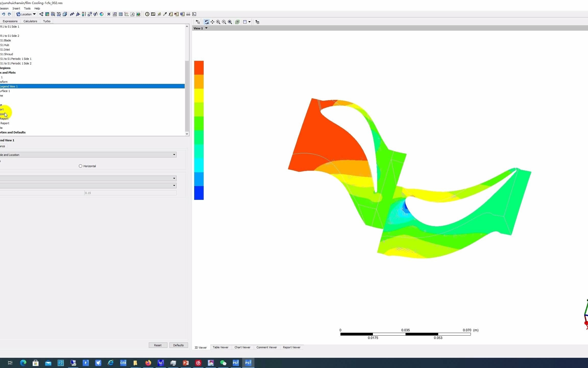Switch to the Calculators tab
Viewport: 588px width, 368px height.
pos(30,21)
